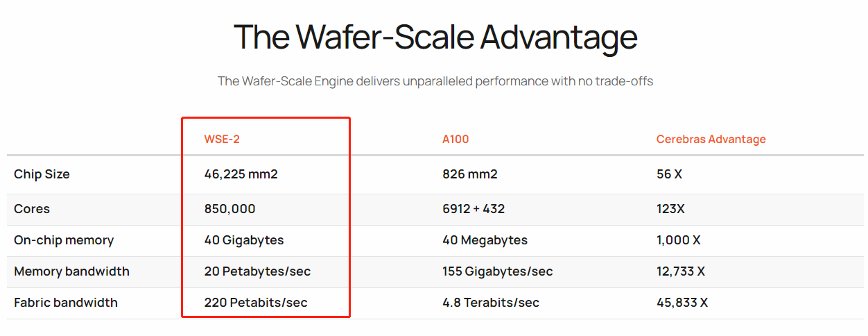The width and height of the screenshot is (868, 336).
Task: Click the 40 Gigabytes cell
Action: point(244,240)
